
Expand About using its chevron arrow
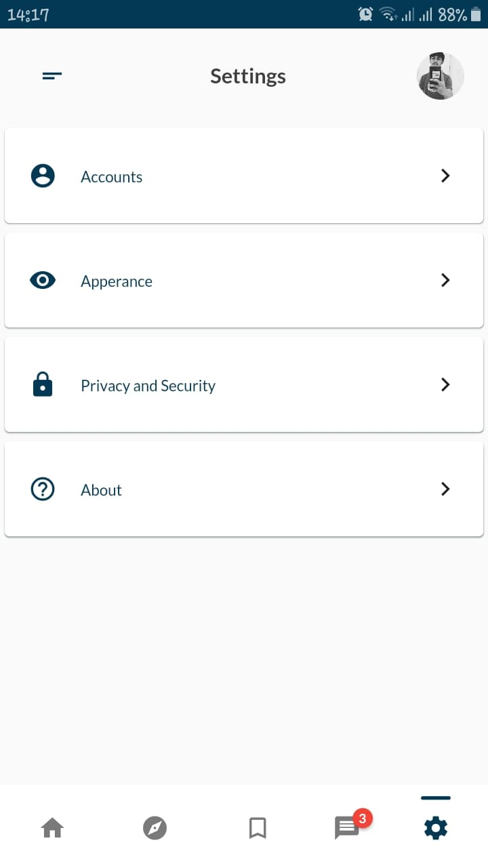click(445, 489)
